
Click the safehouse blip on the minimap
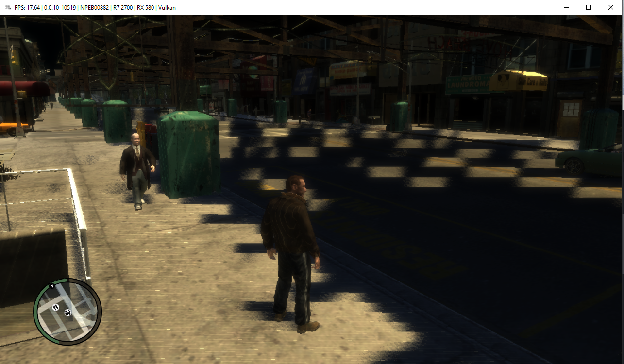67,313
